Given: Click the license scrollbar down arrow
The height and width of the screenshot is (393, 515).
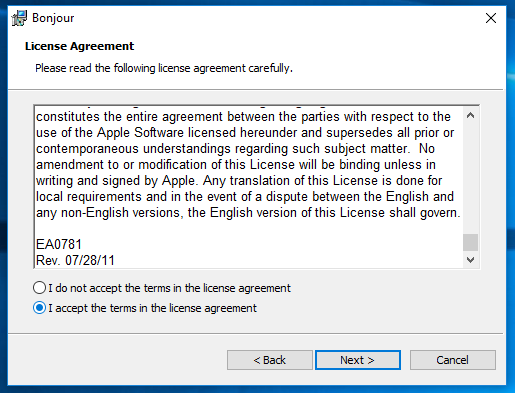Looking at the screenshot, I should click(471, 260).
